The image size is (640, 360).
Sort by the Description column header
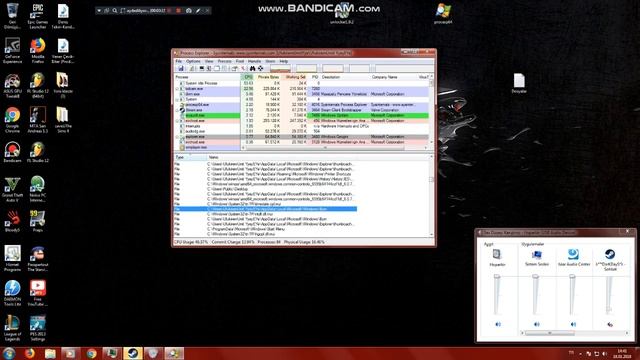pyautogui.click(x=344, y=77)
